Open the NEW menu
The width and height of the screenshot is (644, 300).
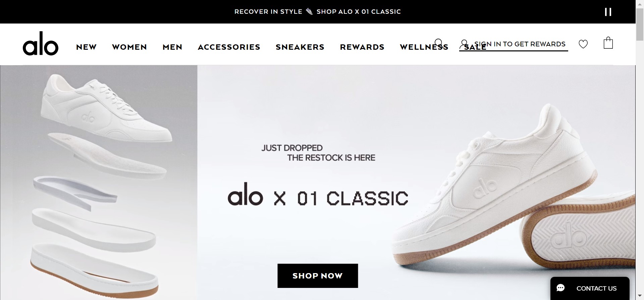[86, 47]
